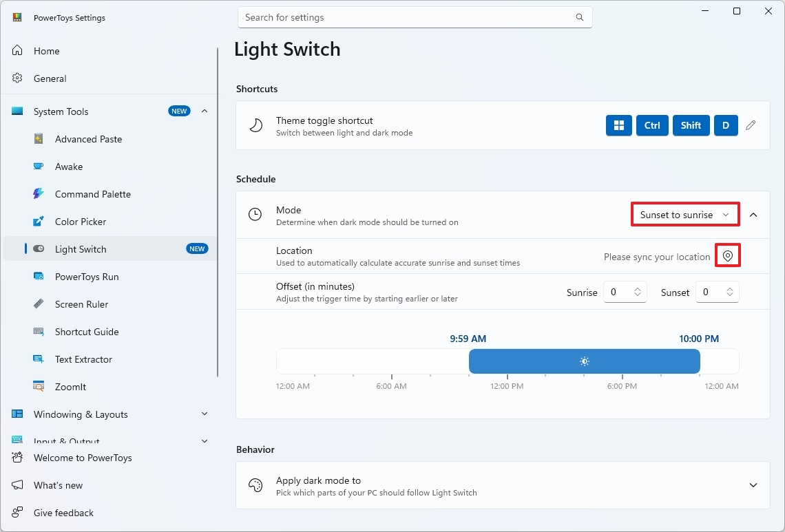Navigate to the Home page

(x=46, y=51)
